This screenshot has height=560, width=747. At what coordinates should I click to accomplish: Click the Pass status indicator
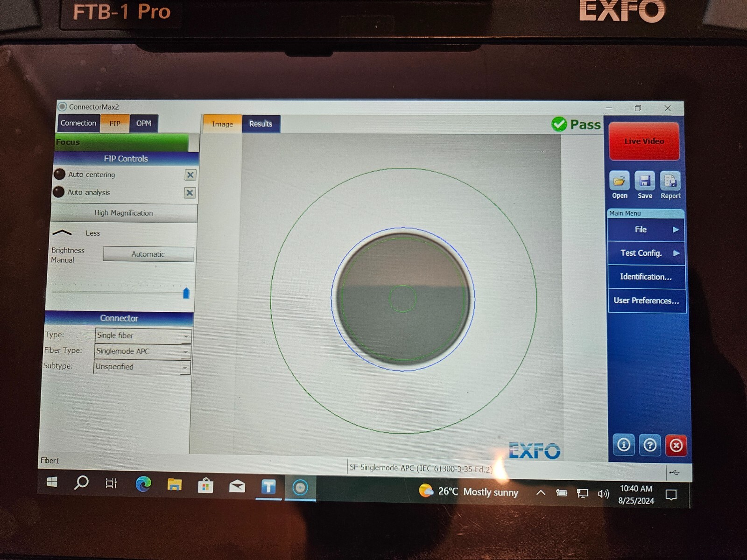click(576, 125)
